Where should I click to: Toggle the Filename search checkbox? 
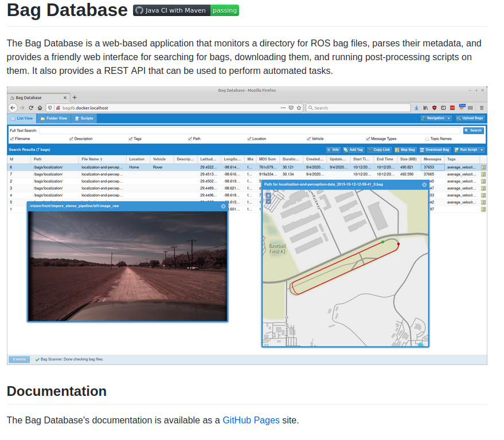tap(12, 139)
